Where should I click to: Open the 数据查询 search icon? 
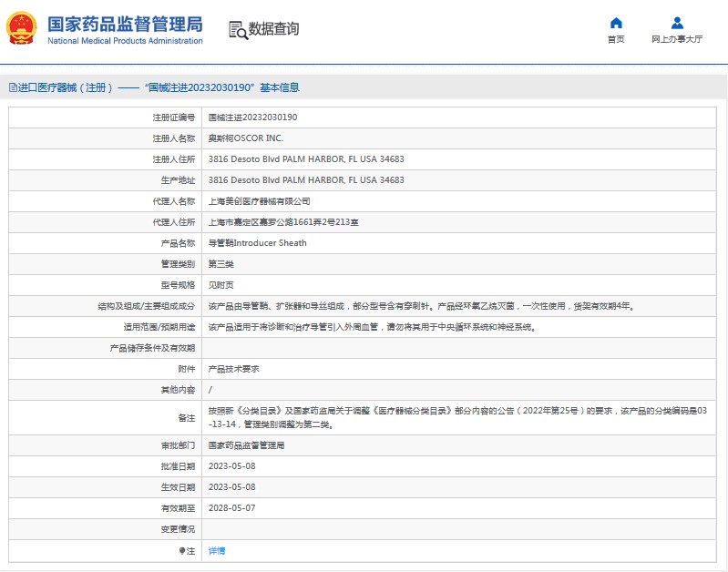pos(238,30)
